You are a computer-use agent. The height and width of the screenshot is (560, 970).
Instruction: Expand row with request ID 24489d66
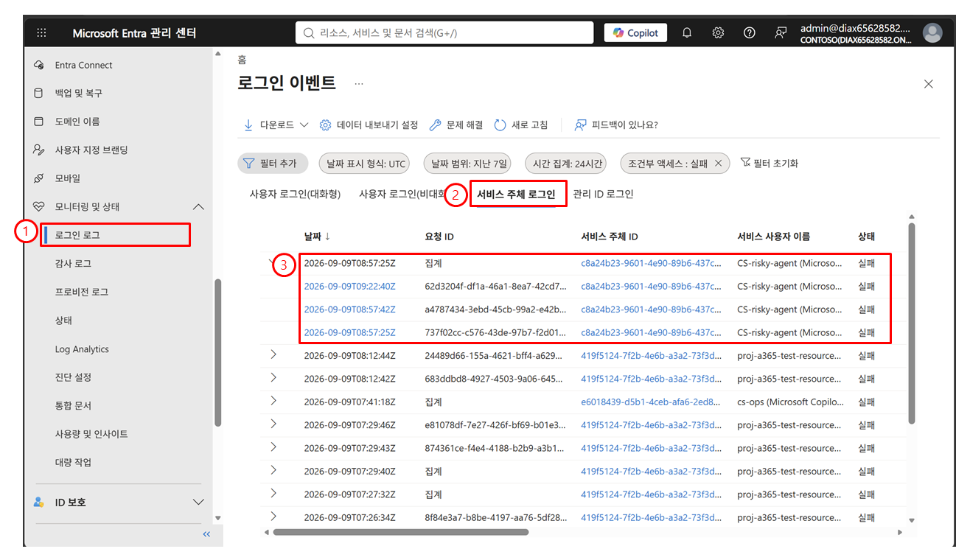tap(273, 354)
